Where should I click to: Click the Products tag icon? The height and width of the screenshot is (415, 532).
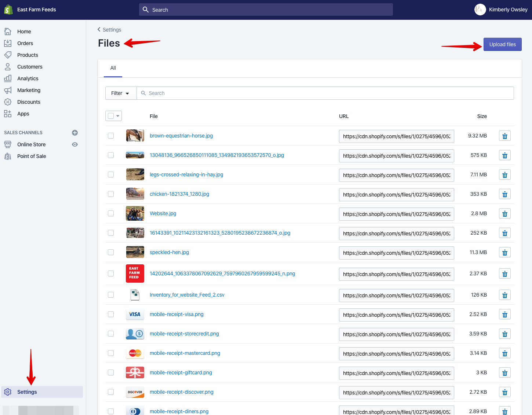point(8,55)
